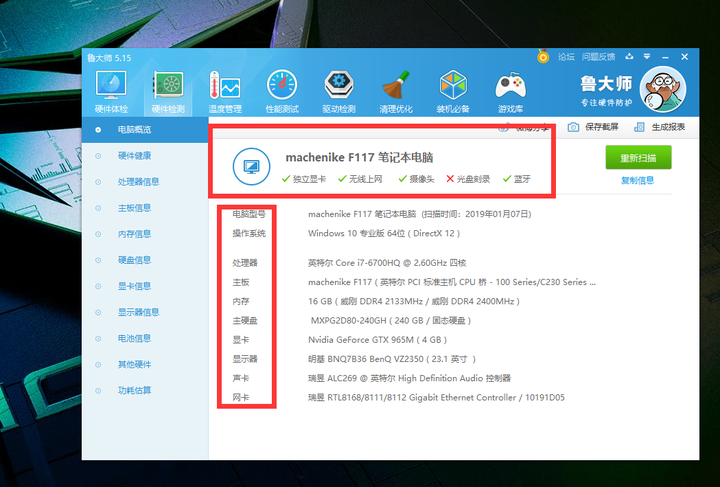This screenshot has width=720, height=487.
Task: Open the title bar dropdown menu arrow
Action: [647, 56]
